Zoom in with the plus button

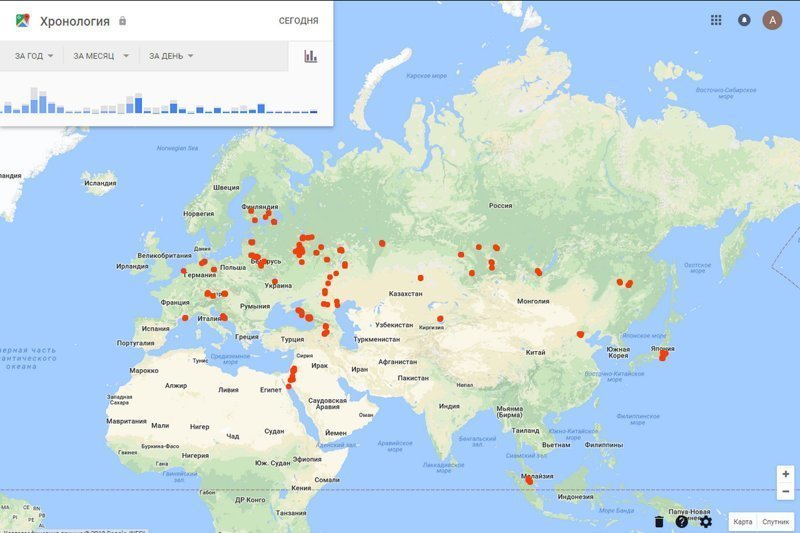click(786, 474)
